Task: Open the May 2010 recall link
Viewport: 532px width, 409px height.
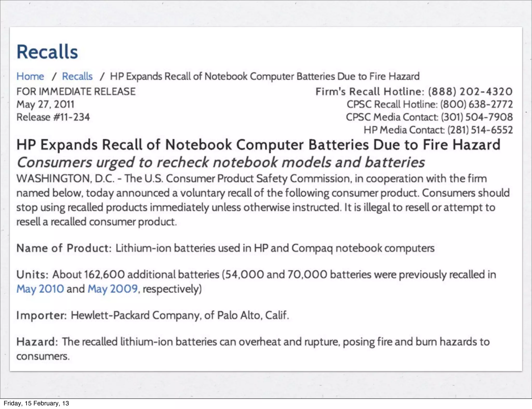Action: (40, 289)
